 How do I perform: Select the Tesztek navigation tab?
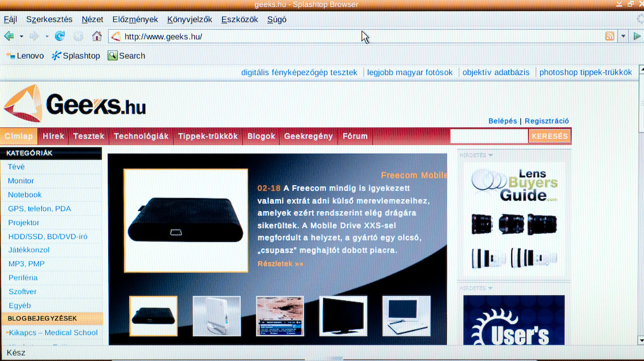click(x=89, y=136)
